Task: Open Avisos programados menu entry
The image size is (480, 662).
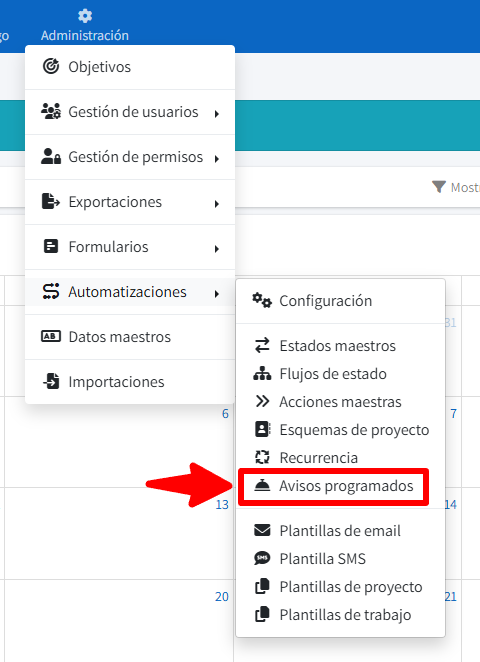Action: (334, 486)
